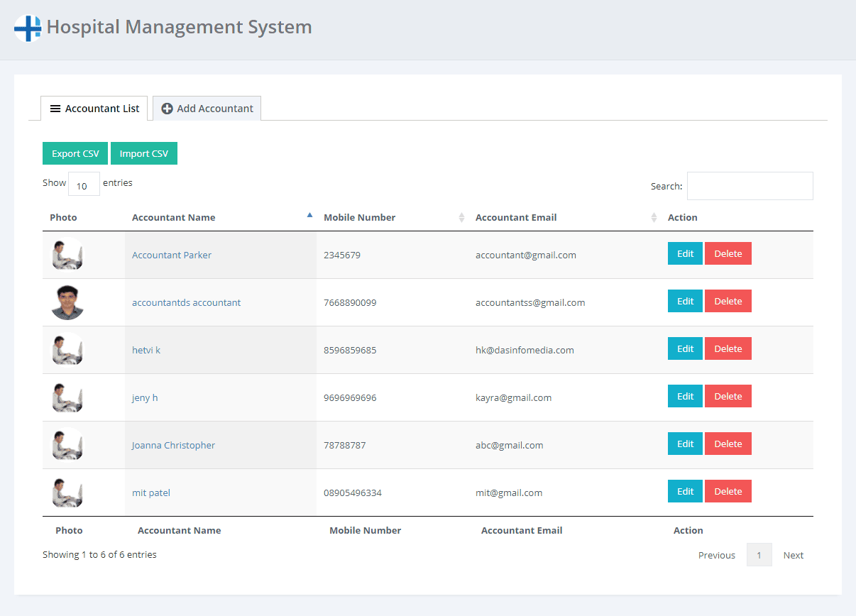This screenshot has width=856, height=616.
Task: Select page 1 in pagination
Action: click(x=759, y=555)
